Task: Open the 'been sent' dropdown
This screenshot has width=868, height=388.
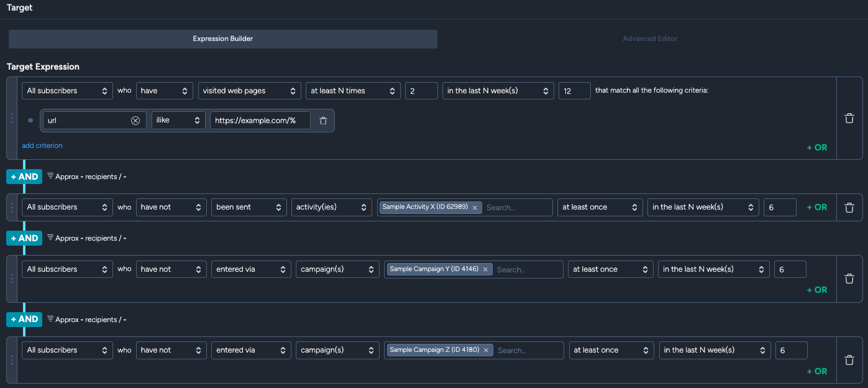Action: (249, 207)
